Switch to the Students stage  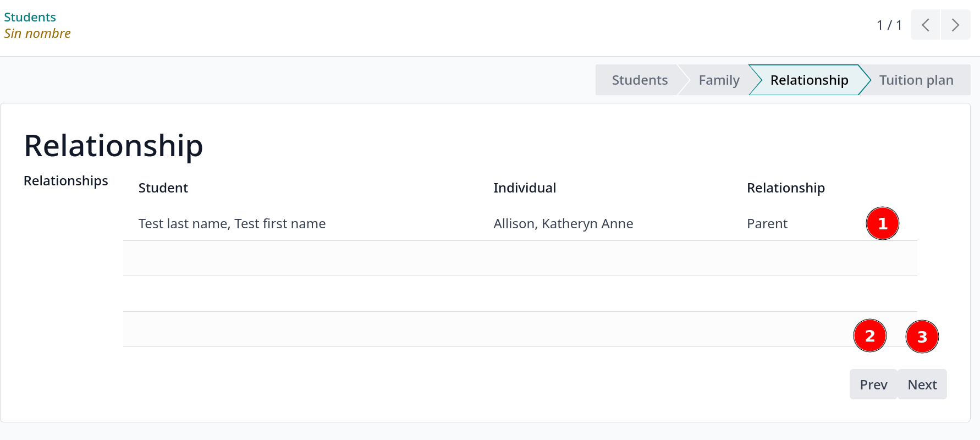(x=639, y=80)
